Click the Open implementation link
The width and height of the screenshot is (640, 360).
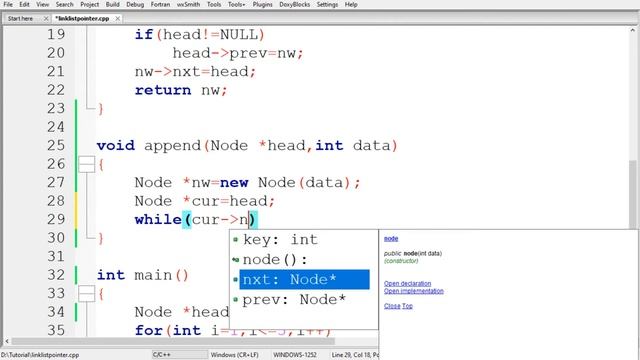(x=413, y=291)
